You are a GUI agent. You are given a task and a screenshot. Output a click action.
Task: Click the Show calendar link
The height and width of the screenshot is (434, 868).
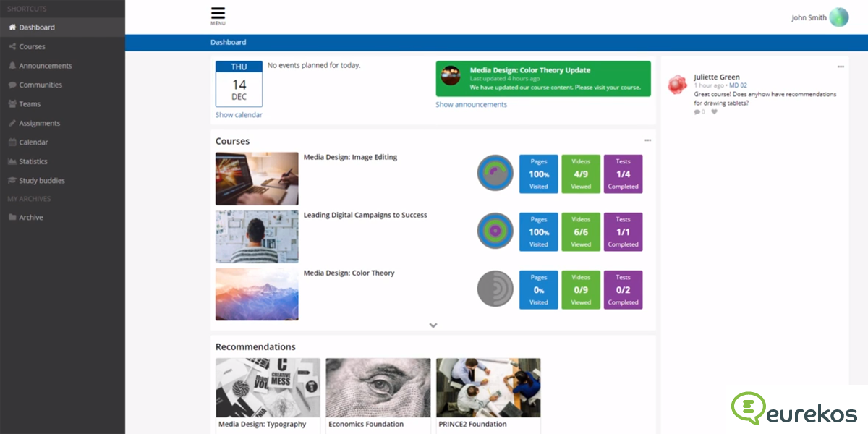click(x=239, y=115)
